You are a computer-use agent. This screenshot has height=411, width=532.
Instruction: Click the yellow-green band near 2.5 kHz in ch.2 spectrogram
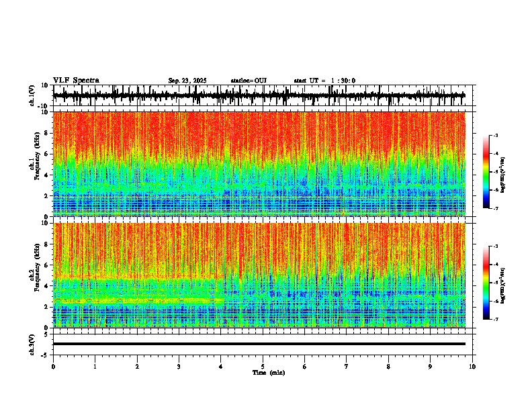(x=138, y=300)
